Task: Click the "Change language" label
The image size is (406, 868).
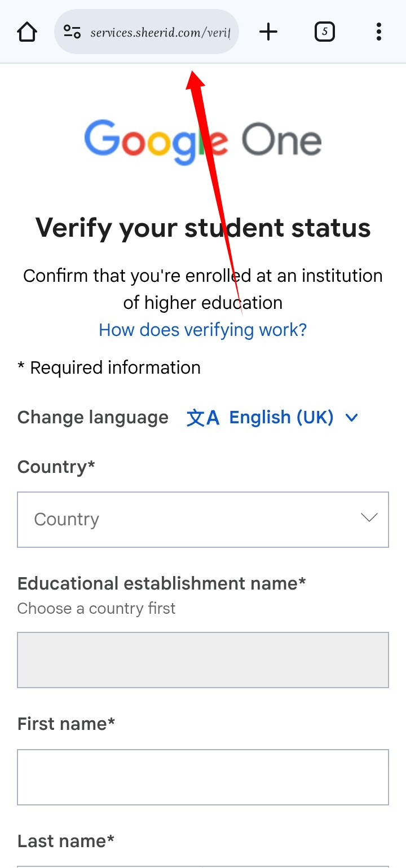Action: tap(93, 418)
